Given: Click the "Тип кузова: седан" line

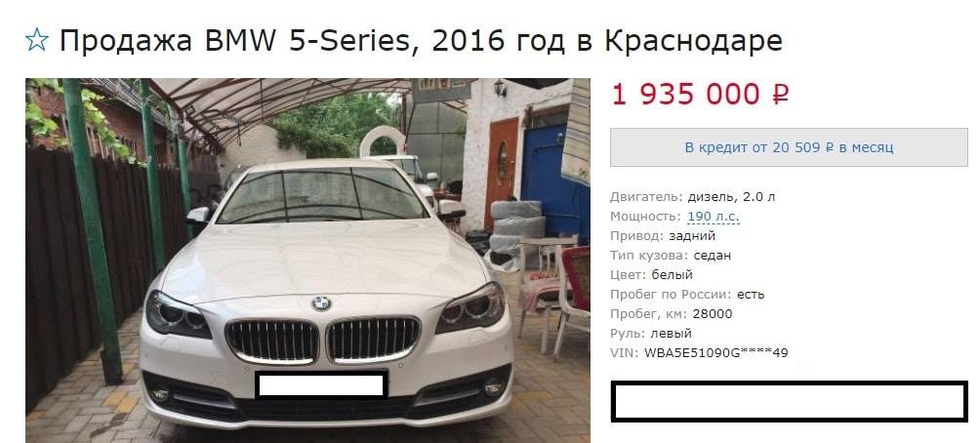Looking at the screenshot, I should click(670, 256).
